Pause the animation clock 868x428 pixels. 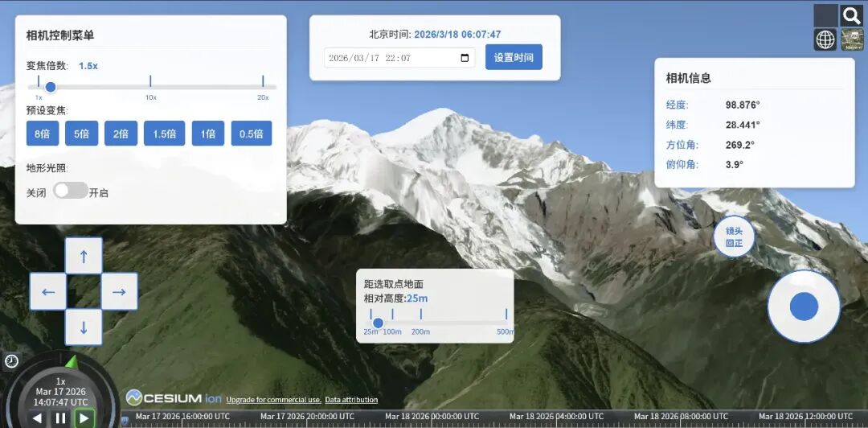(61, 418)
